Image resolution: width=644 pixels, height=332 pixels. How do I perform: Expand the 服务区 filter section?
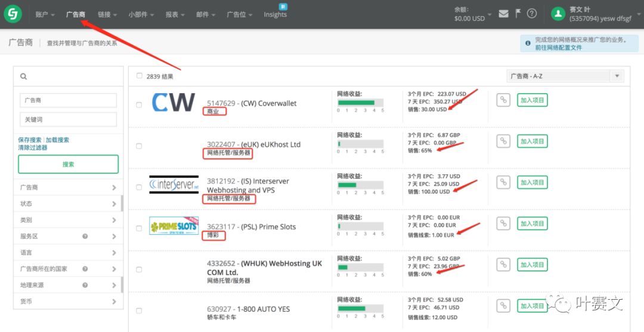[68, 236]
